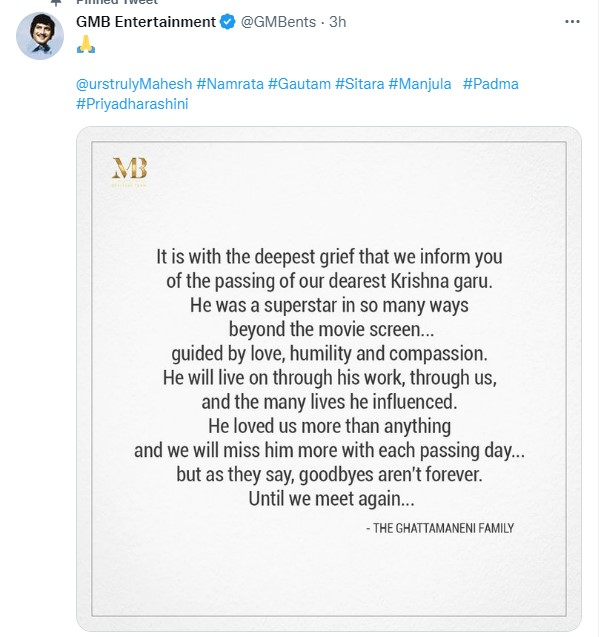Click the "Until we meet again..." line

click(x=329, y=498)
